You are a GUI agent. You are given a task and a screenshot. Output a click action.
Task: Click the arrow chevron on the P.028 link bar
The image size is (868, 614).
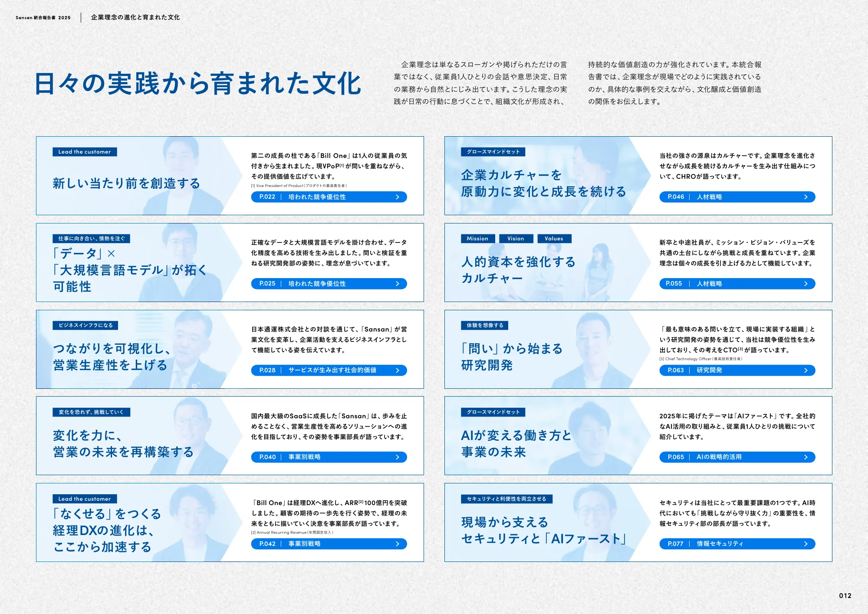pos(398,371)
